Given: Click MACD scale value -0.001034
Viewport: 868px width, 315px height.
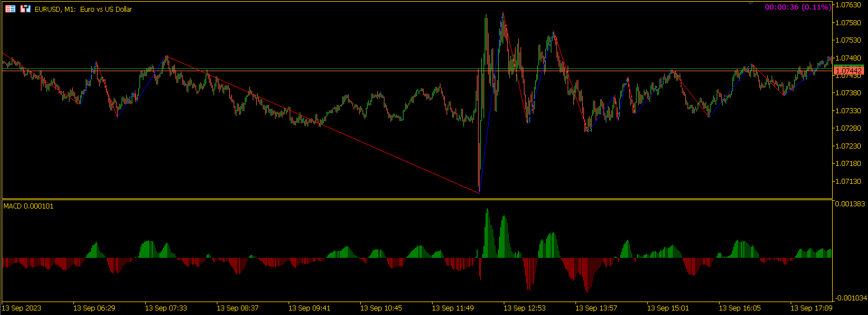Looking at the screenshot, I should click(850, 298).
